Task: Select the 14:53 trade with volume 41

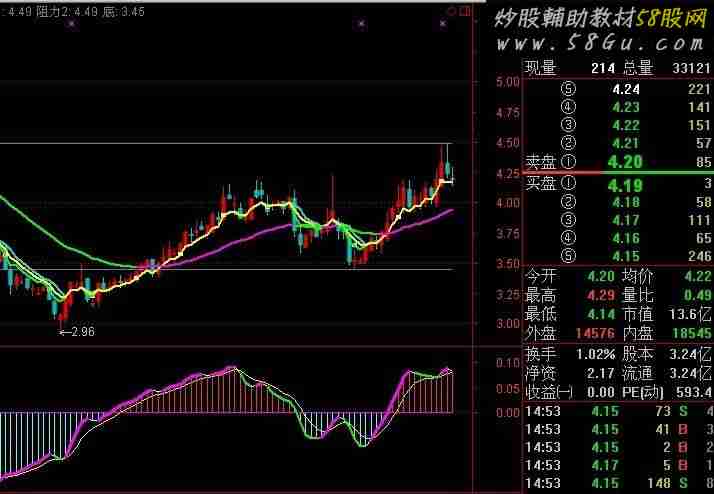Action: [x=619, y=429]
